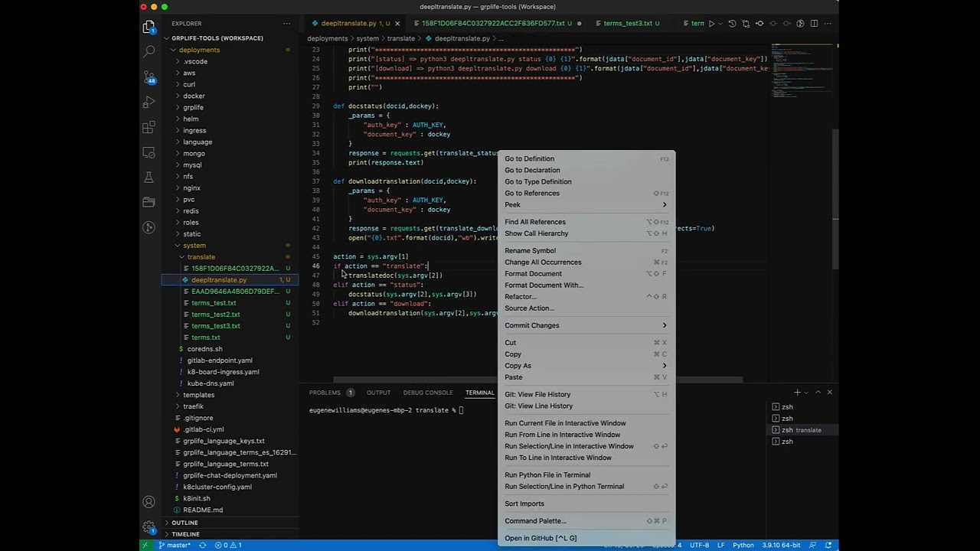Open the Explorer view in activity bar

click(149, 28)
